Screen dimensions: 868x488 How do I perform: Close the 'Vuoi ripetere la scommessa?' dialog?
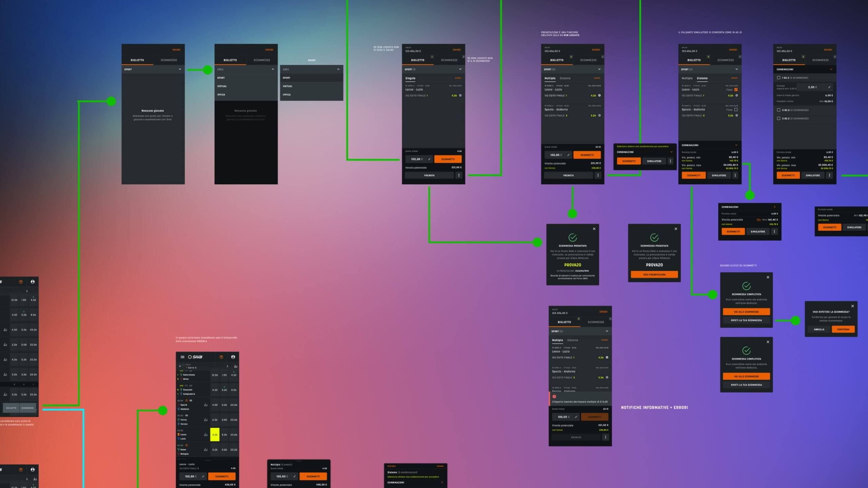tap(852, 306)
